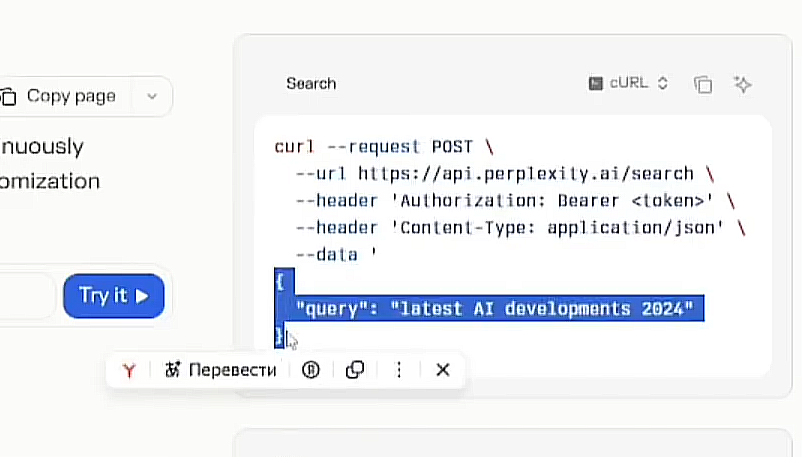Click the terminal icon next to cURL
802x457 pixels.
point(596,84)
